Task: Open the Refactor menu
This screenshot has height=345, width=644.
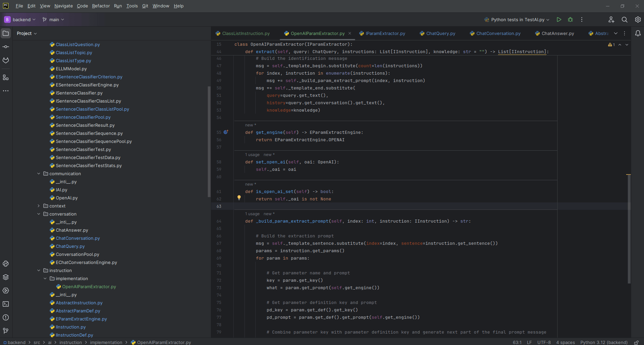Action: (101, 6)
